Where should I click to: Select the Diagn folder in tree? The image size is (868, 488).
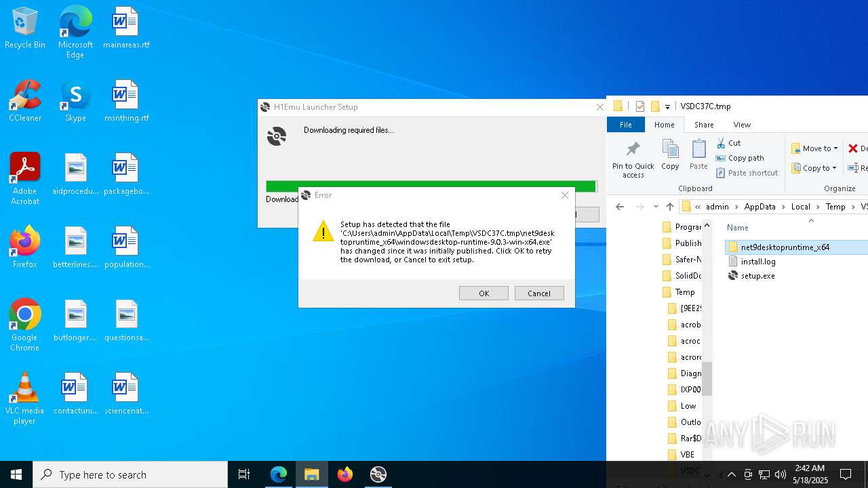(690, 373)
